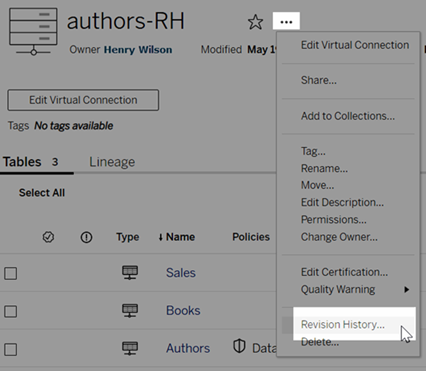426x371 pixels.
Task: Open Permissions... from the menu
Action: click(333, 219)
